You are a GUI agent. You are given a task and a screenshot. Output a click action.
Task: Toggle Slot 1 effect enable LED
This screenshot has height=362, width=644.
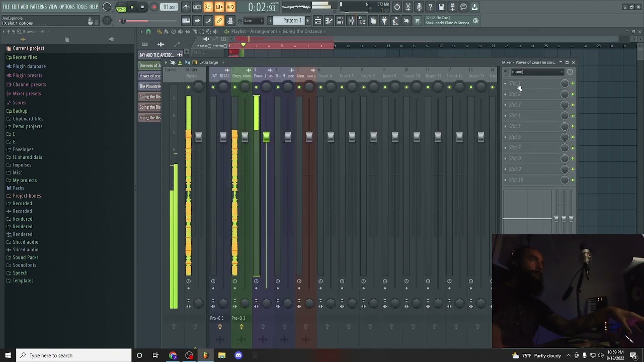click(x=572, y=83)
